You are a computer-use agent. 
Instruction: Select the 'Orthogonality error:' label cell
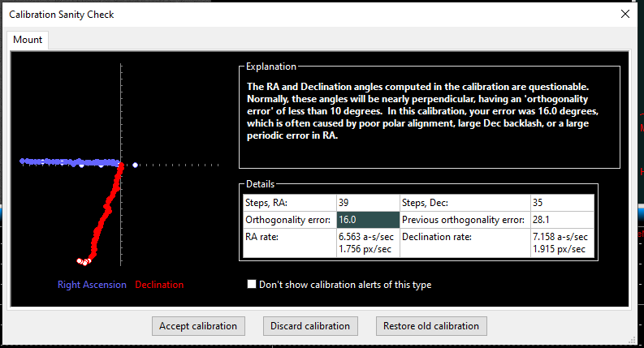[x=289, y=220]
